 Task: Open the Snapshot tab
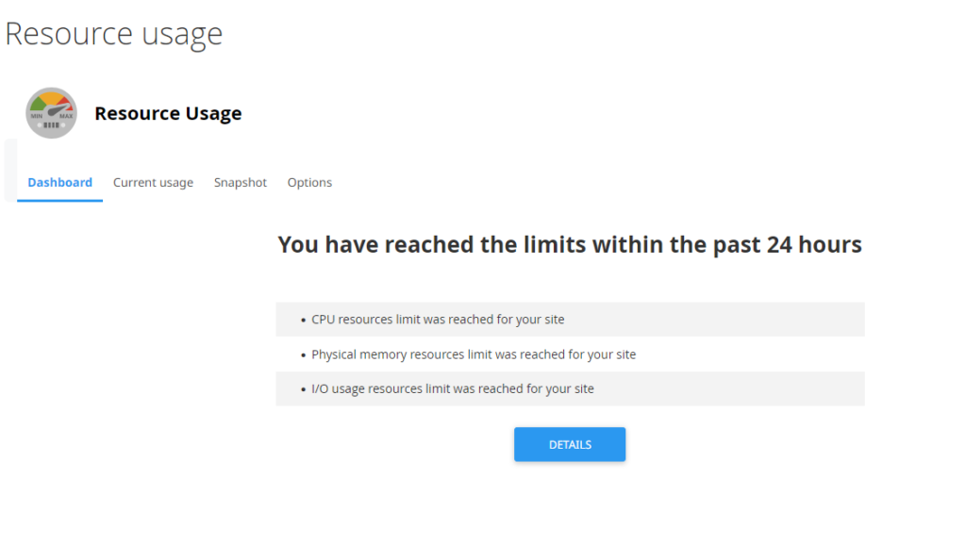point(240,182)
